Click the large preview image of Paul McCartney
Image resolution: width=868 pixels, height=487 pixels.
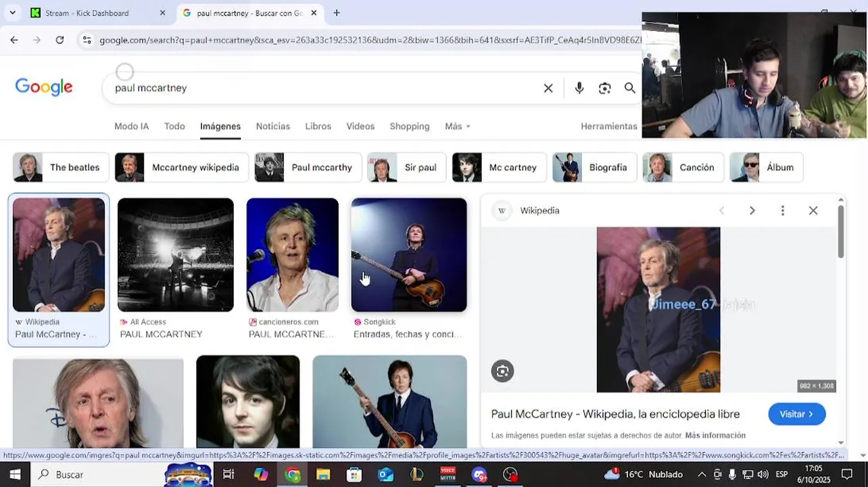658,310
